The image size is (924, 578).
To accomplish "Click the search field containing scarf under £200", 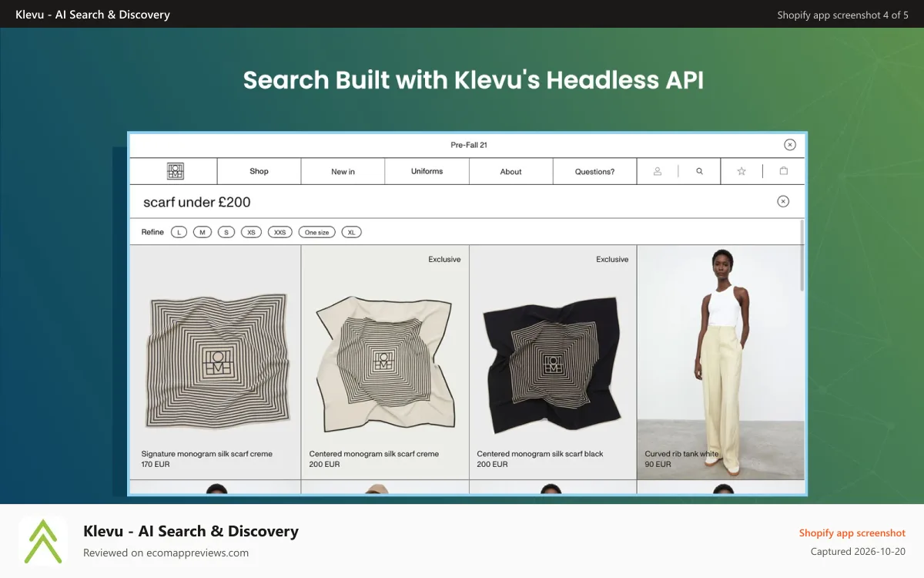I will (x=467, y=202).
